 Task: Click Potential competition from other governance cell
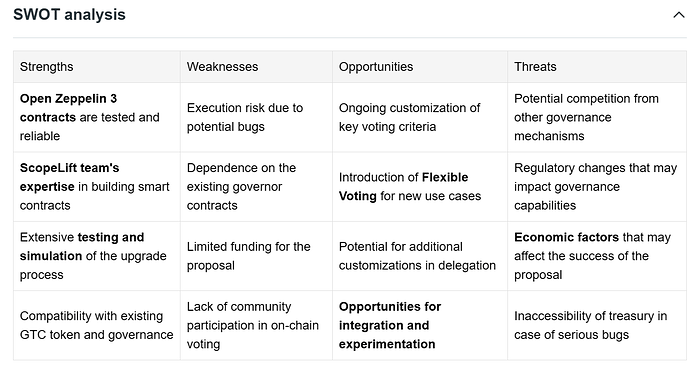[597, 117]
